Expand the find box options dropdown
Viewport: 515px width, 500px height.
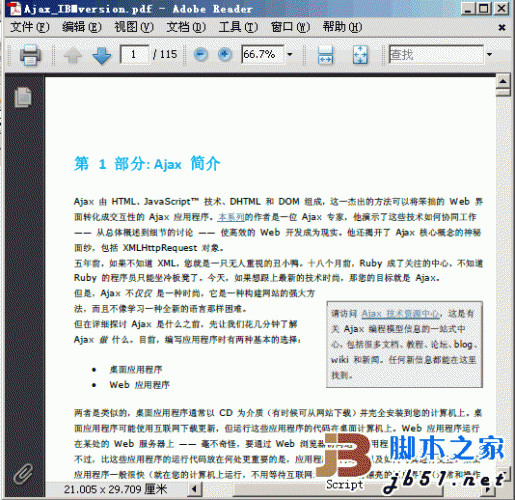(x=489, y=54)
